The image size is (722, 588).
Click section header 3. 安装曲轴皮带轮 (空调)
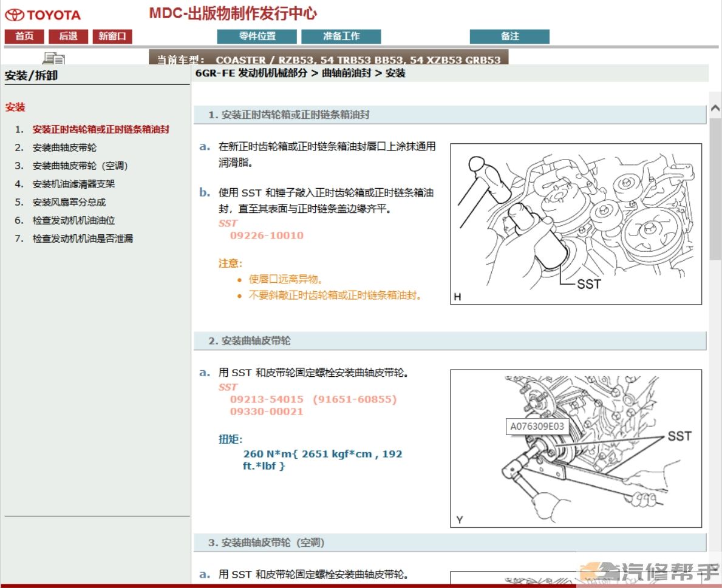pos(450,543)
